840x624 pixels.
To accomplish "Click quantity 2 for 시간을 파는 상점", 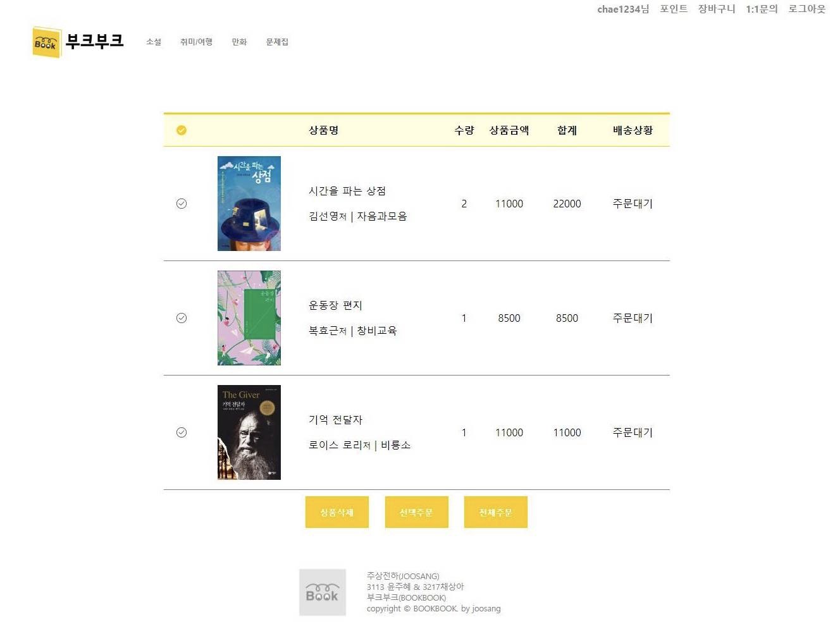I will (x=464, y=204).
